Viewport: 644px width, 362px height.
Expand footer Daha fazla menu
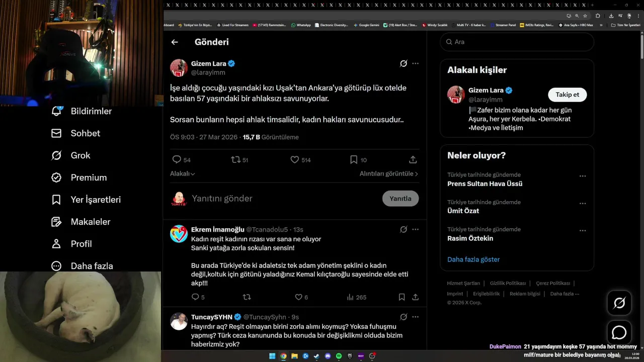coord(565,294)
